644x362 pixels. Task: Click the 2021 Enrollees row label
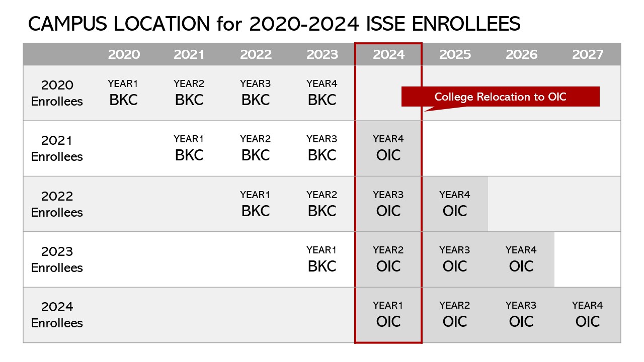[57, 148]
